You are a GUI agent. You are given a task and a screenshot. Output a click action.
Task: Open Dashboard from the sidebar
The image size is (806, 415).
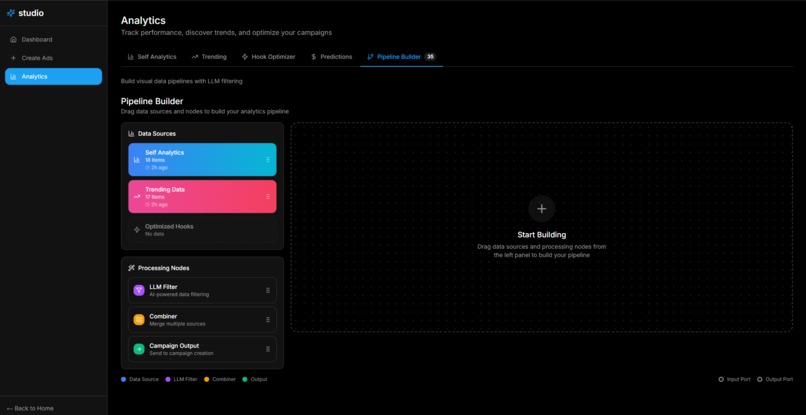coord(53,40)
